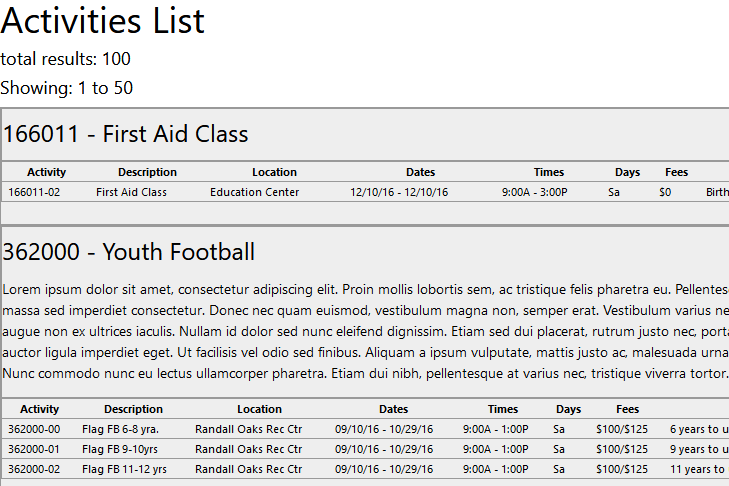Click the $0 fee cell
Screen dimensions: 729x486
665,192
